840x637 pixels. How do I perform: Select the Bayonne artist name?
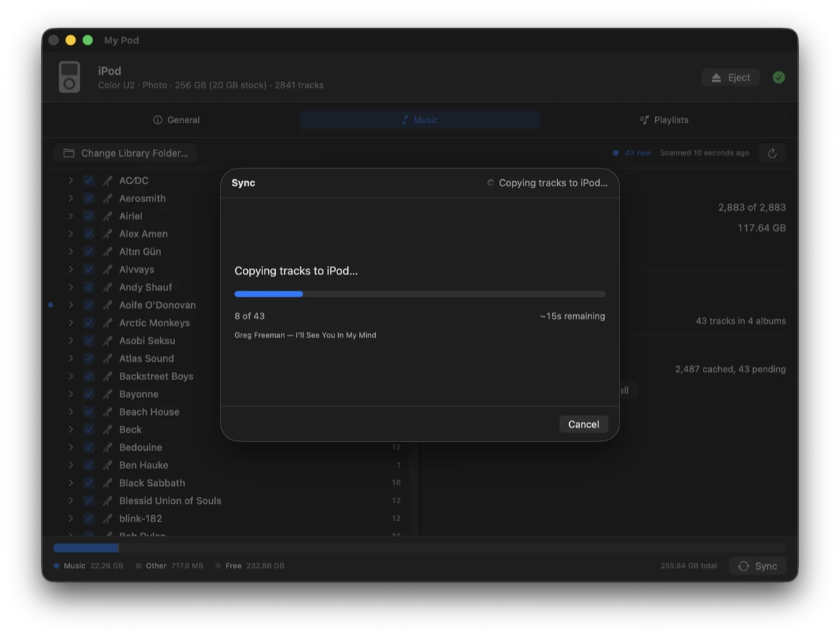point(139,394)
